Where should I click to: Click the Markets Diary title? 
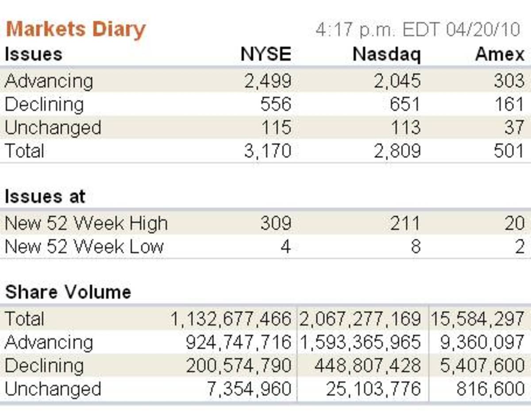coord(75,30)
